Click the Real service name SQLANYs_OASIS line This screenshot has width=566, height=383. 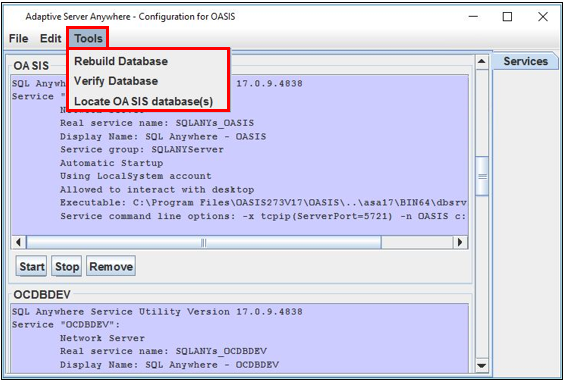pos(157,123)
